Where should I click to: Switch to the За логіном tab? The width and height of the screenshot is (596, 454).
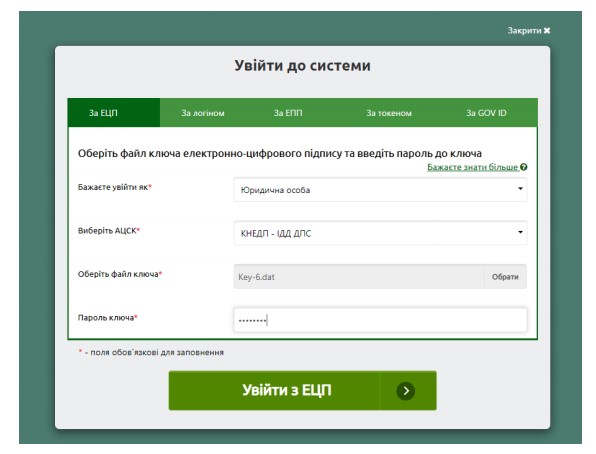coord(203,113)
